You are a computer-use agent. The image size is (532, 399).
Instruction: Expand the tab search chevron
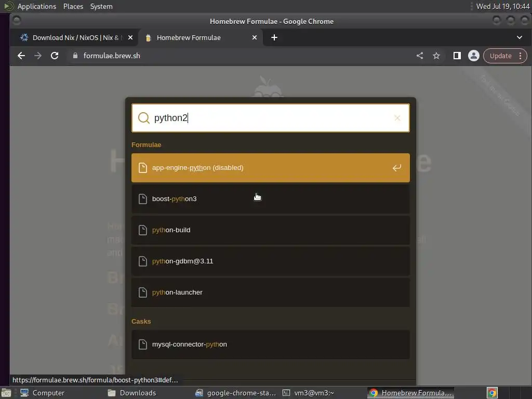(x=520, y=37)
